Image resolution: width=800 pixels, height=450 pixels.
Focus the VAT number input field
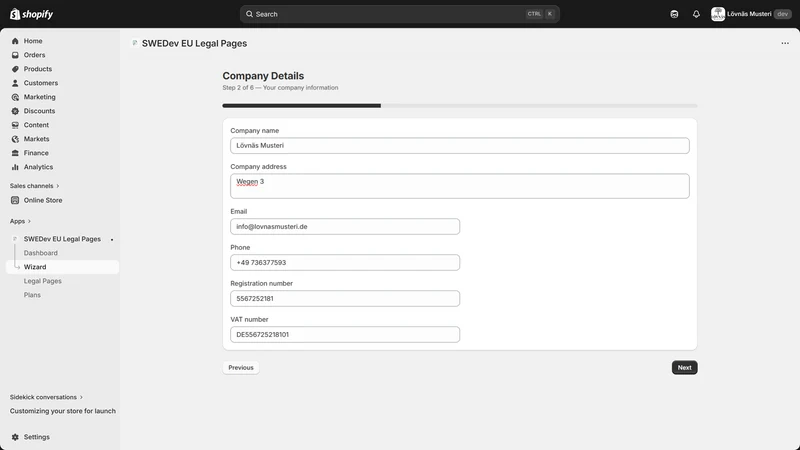(345, 335)
